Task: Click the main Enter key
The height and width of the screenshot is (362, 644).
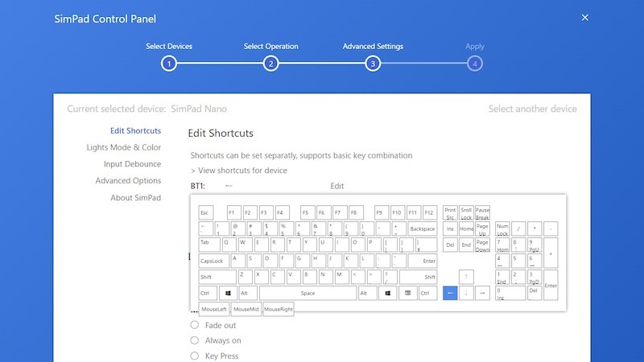Action: pyautogui.click(x=423, y=261)
